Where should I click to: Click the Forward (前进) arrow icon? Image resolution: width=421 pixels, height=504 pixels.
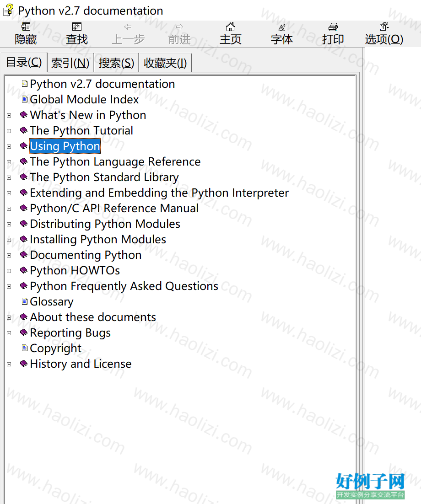click(179, 27)
